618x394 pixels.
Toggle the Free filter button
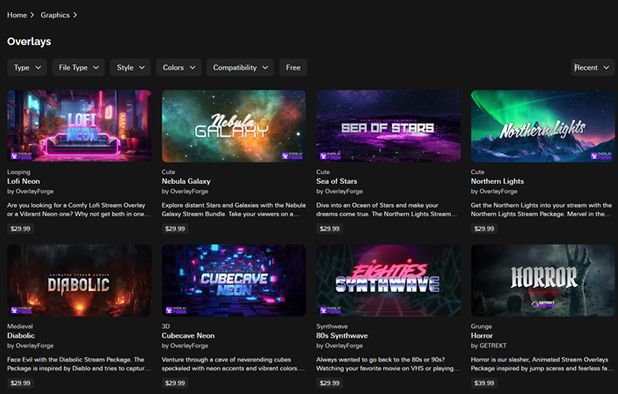(x=293, y=67)
